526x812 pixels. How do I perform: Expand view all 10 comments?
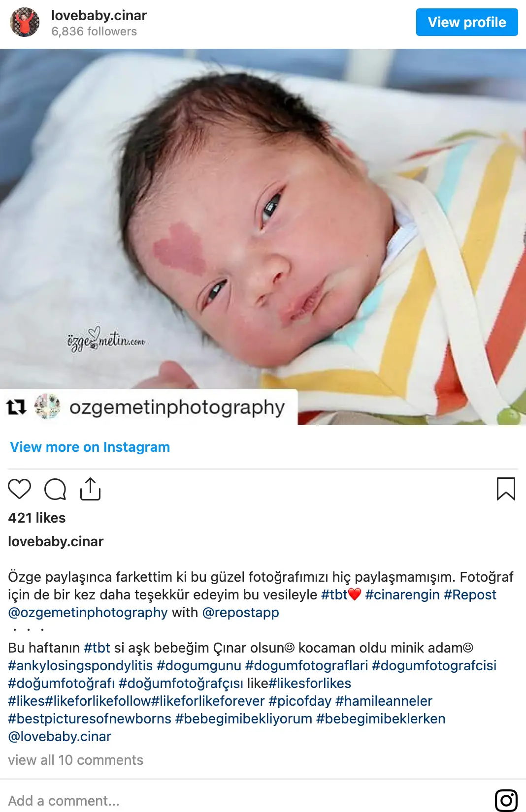pos(75,760)
